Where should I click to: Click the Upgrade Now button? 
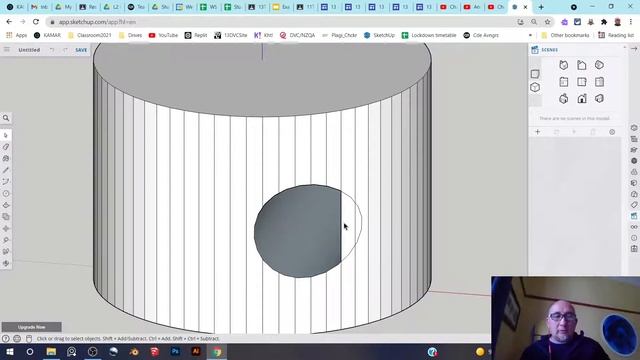[x=31, y=327]
